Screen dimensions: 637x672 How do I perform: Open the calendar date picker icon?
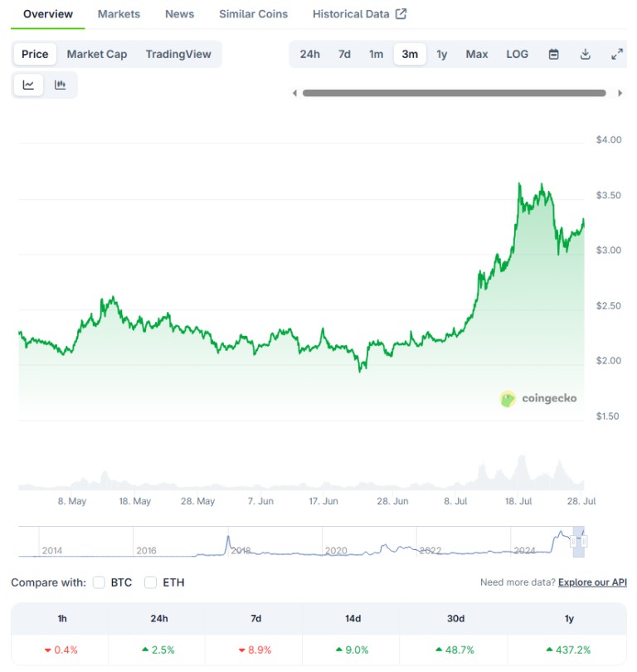point(552,53)
